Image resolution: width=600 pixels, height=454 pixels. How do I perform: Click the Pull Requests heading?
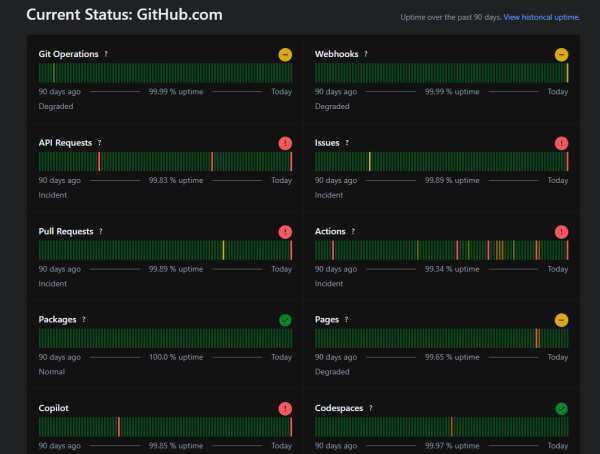[66, 231]
